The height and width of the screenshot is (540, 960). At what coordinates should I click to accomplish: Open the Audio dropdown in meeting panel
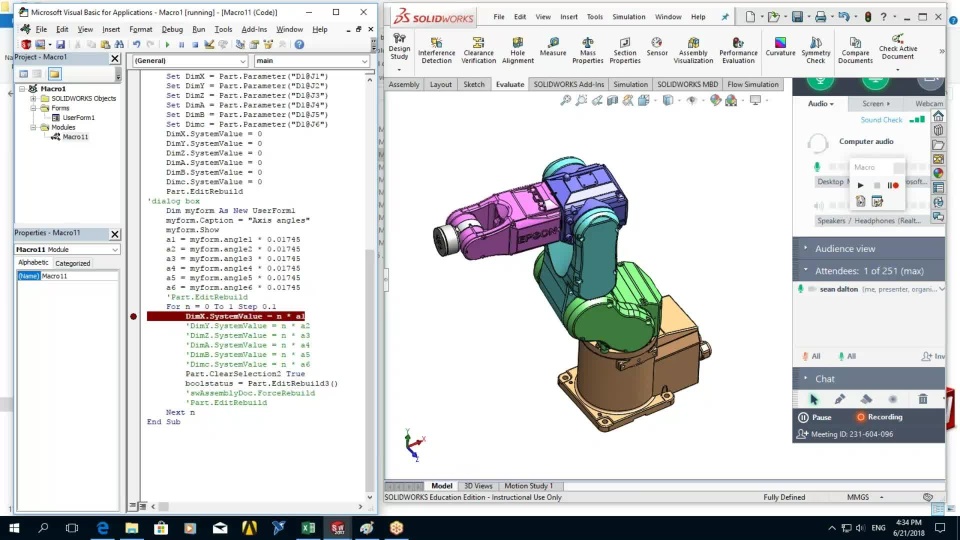click(820, 103)
